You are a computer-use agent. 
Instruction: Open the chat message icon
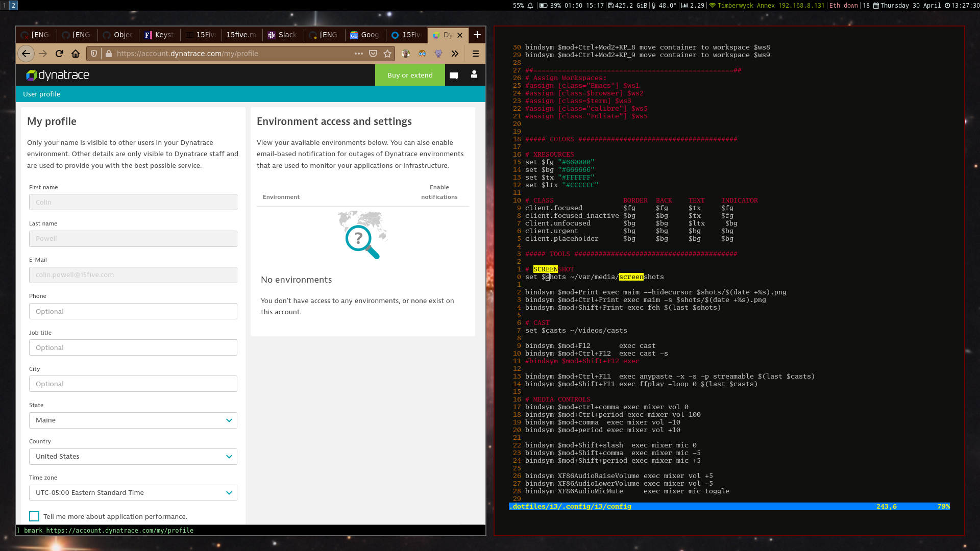pyautogui.click(x=454, y=76)
